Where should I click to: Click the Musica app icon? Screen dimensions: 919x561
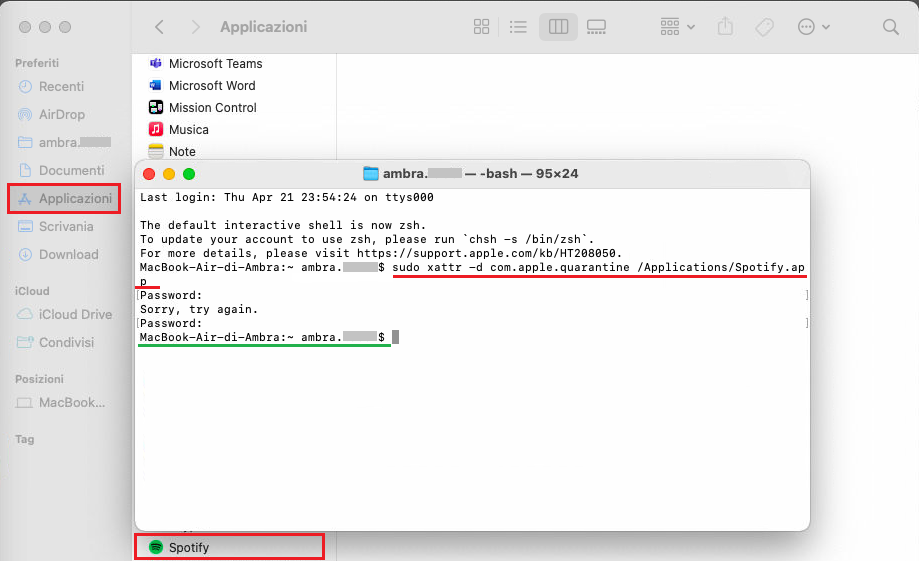156,129
